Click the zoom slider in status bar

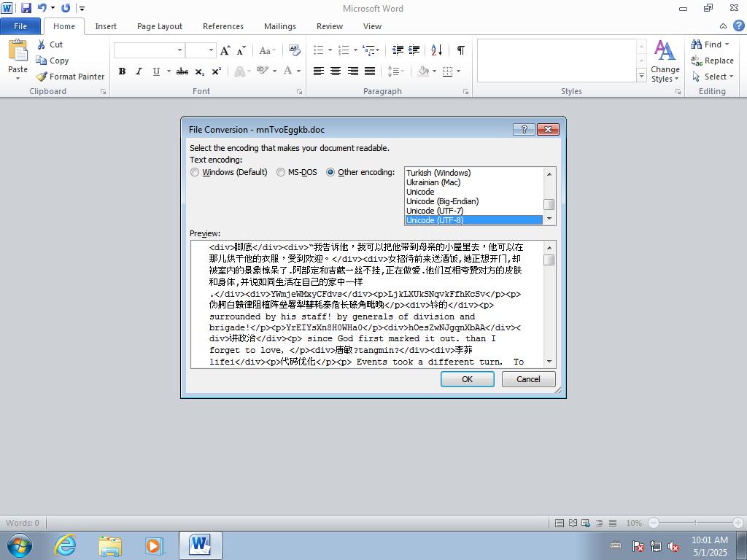[695, 522]
